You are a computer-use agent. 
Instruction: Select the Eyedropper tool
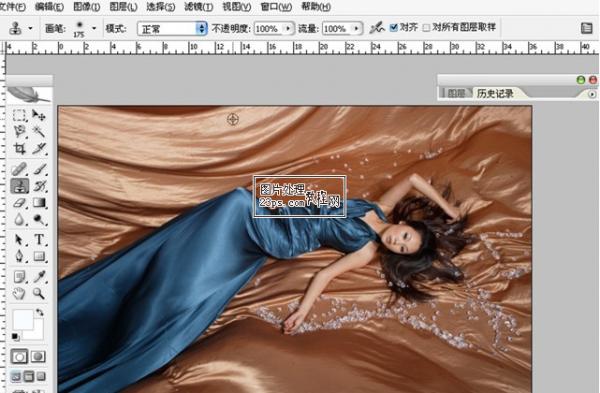(39, 276)
